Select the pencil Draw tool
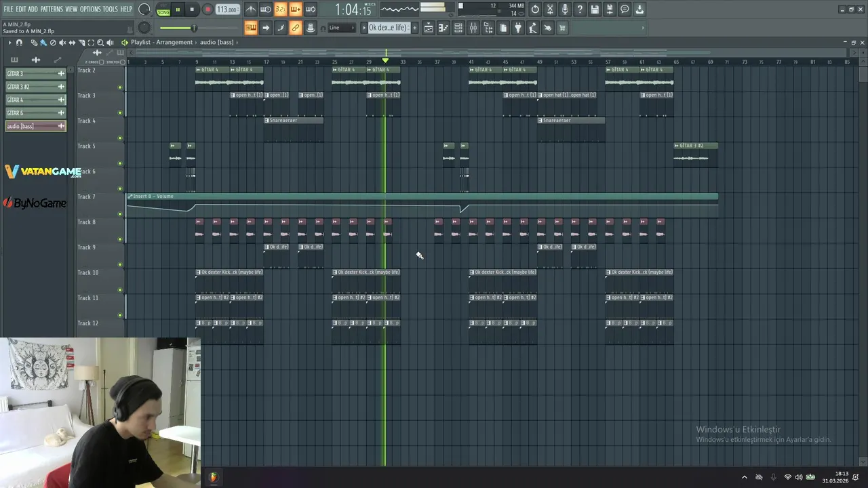The image size is (868, 488). pyautogui.click(x=34, y=43)
